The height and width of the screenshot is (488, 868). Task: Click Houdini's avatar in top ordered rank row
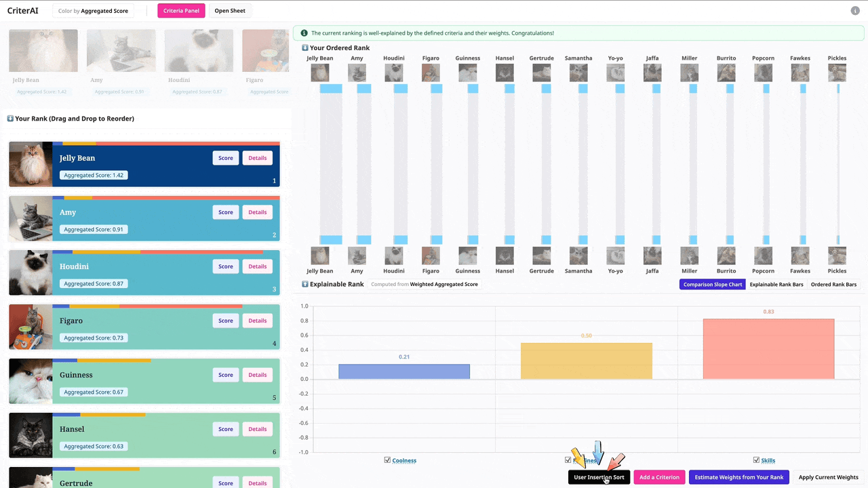click(393, 73)
